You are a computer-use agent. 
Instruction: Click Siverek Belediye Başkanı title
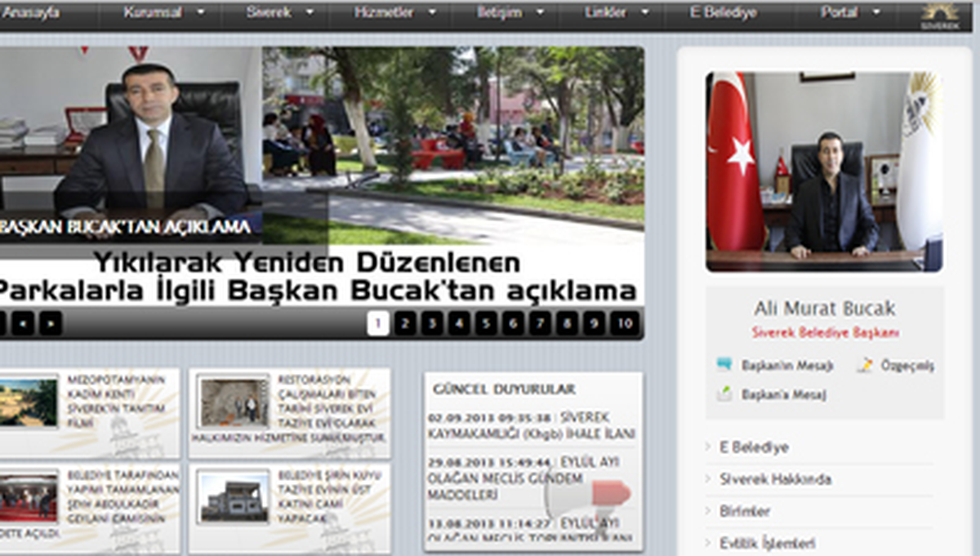(825, 333)
